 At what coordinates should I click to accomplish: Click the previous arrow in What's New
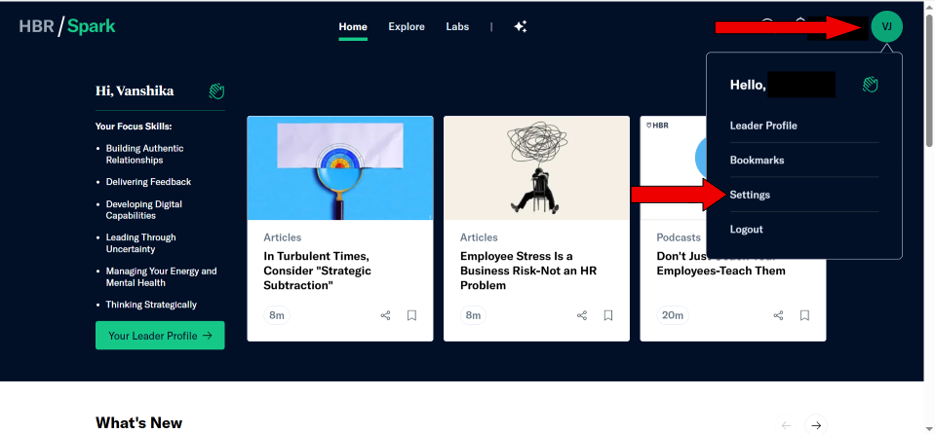tap(786, 425)
